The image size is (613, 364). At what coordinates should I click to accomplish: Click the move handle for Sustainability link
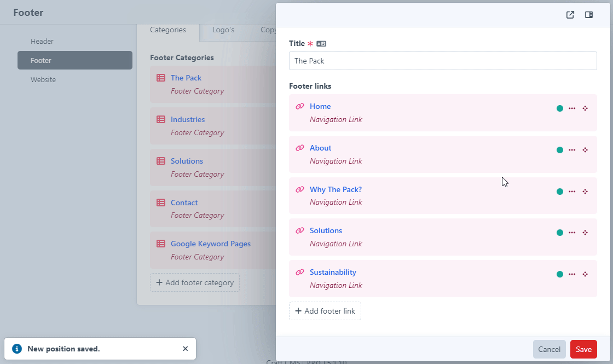click(585, 274)
